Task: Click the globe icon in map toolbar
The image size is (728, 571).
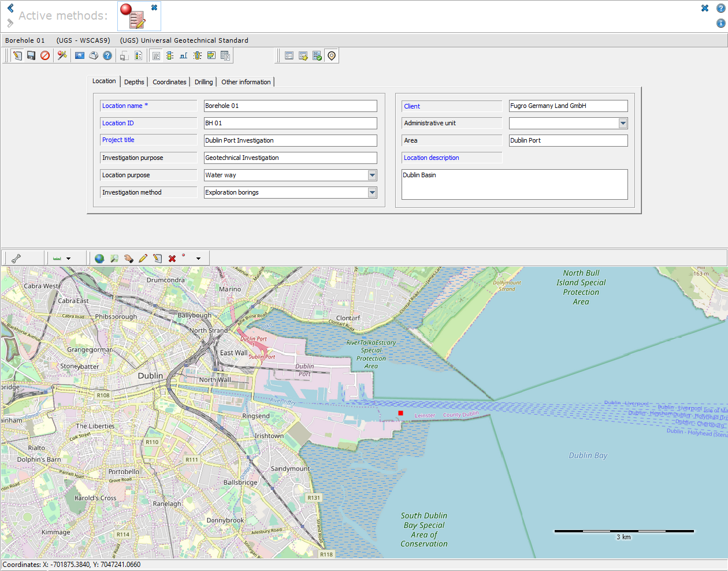Action: (99, 258)
